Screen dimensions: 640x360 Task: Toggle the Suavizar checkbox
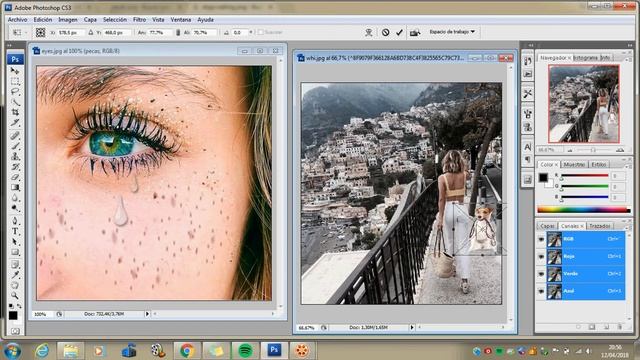click(261, 32)
